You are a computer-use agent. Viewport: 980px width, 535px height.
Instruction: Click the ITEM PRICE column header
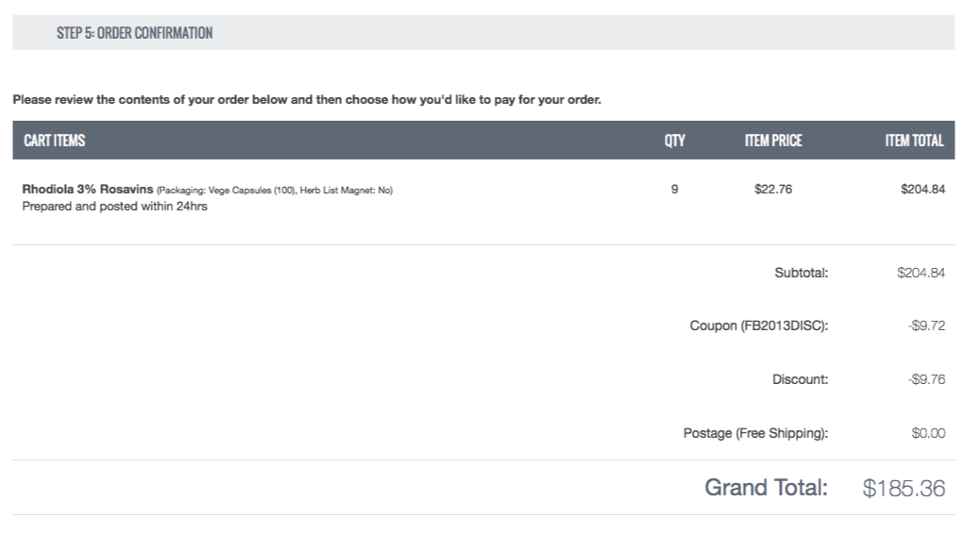(x=773, y=141)
